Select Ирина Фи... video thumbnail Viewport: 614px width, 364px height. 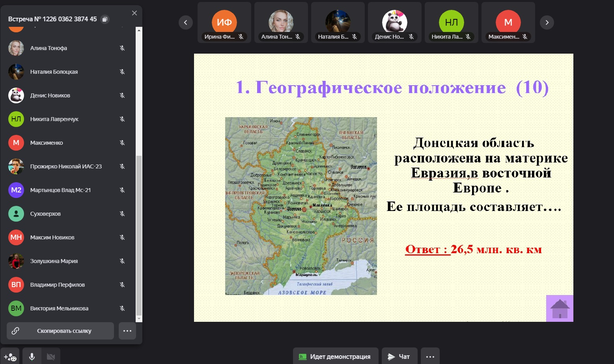pos(224,22)
